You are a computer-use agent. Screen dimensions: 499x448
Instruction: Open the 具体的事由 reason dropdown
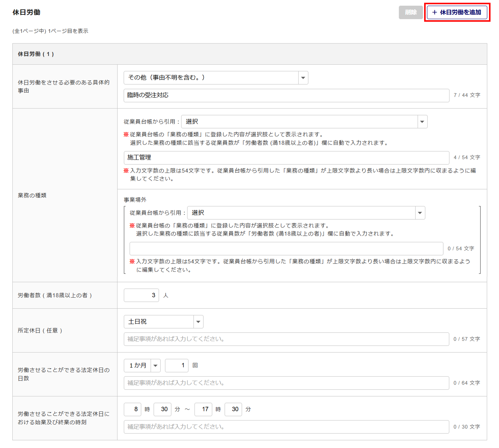pyautogui.click(x=216, y=78)
